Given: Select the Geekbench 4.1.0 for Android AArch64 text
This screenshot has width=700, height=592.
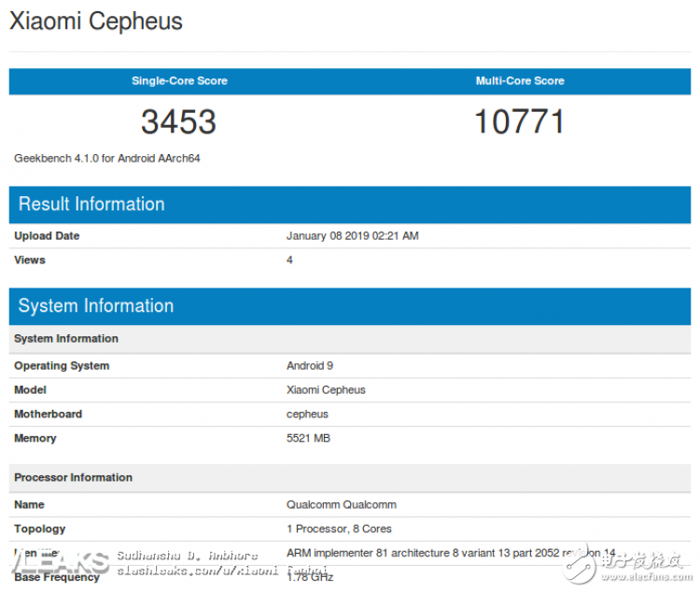Looking at the screenshot, I should pos(107,158).
